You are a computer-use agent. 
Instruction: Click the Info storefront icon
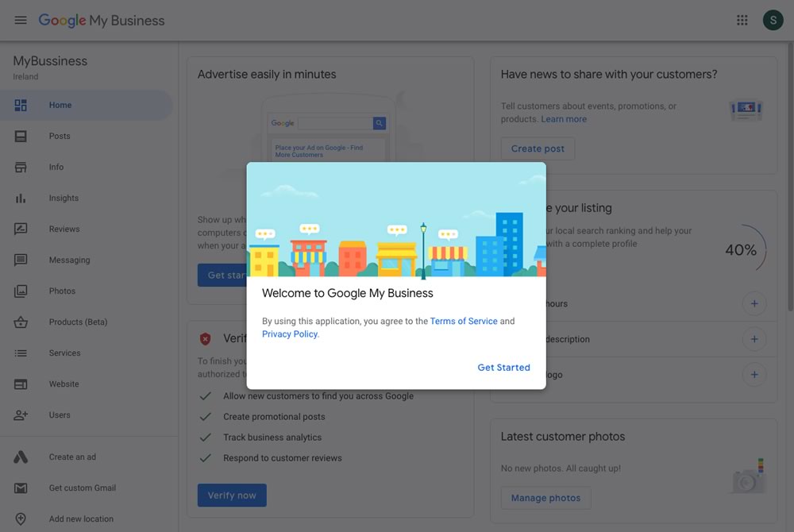21,167
